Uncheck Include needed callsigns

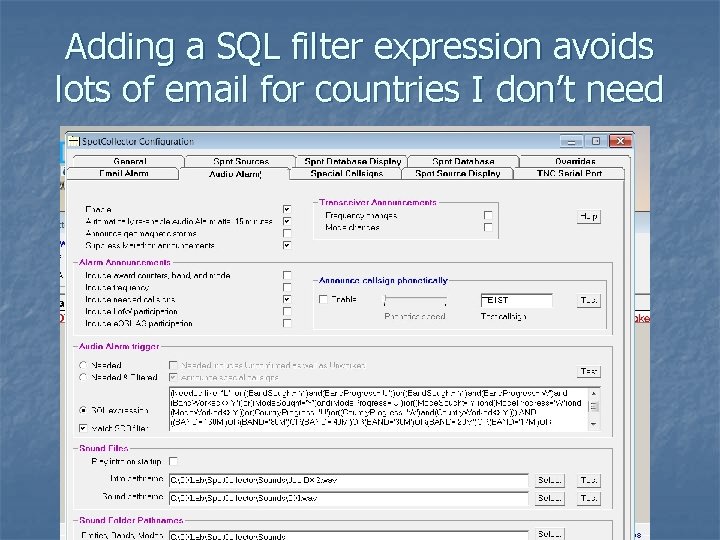pos(287,299)
